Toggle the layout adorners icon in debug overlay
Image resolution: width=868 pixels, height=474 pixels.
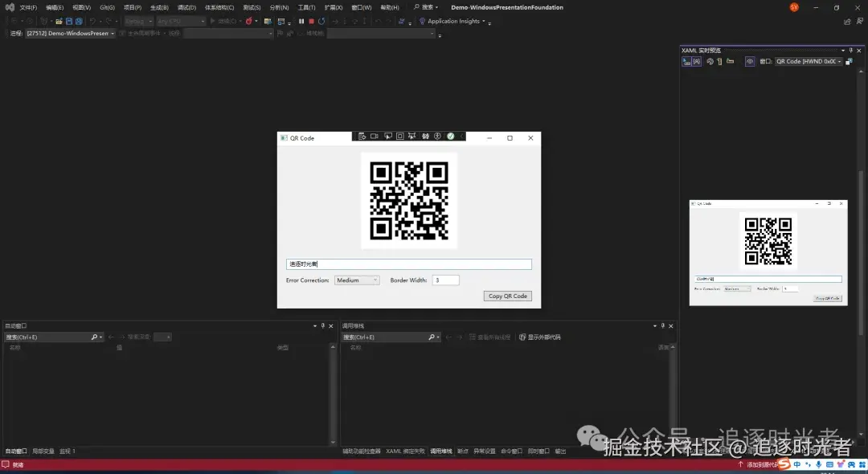point(399,136)
